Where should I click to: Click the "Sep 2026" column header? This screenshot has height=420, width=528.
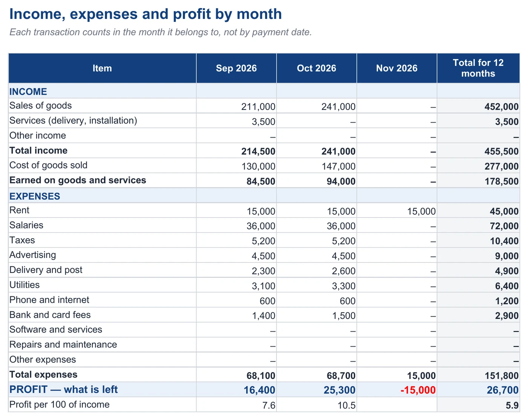(x=236, y=68)
